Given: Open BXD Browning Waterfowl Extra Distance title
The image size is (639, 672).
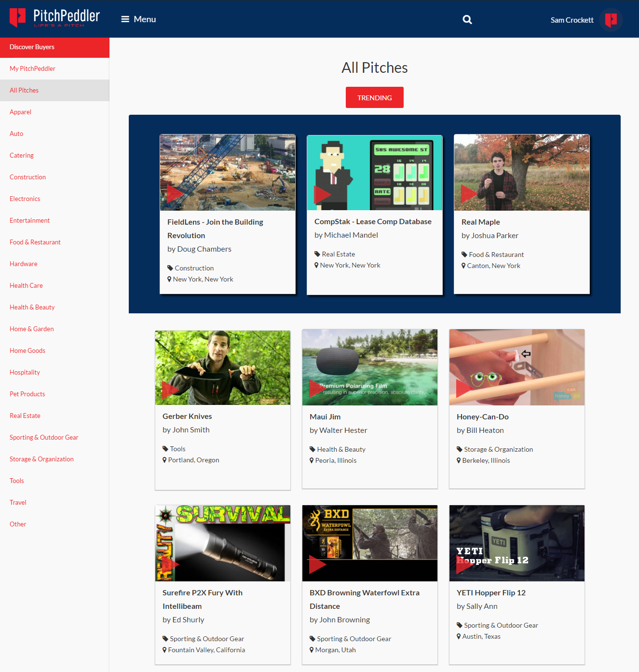Looking at the screenshot, I should [365, 600].
